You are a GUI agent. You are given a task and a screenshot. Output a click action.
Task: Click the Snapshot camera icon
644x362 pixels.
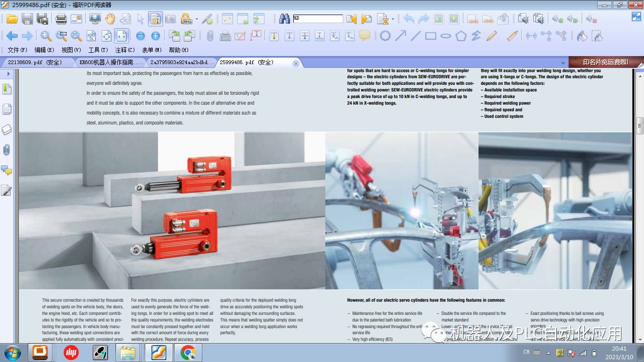170,19
